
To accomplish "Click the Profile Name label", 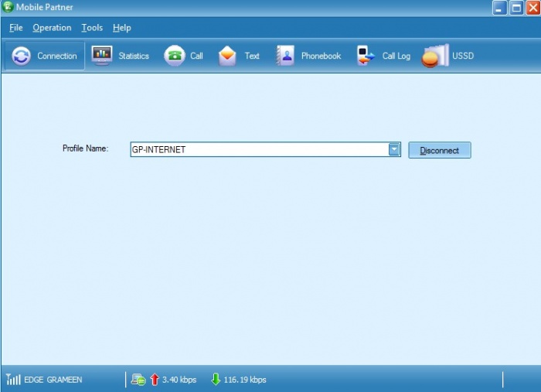I will click(85, 148).
